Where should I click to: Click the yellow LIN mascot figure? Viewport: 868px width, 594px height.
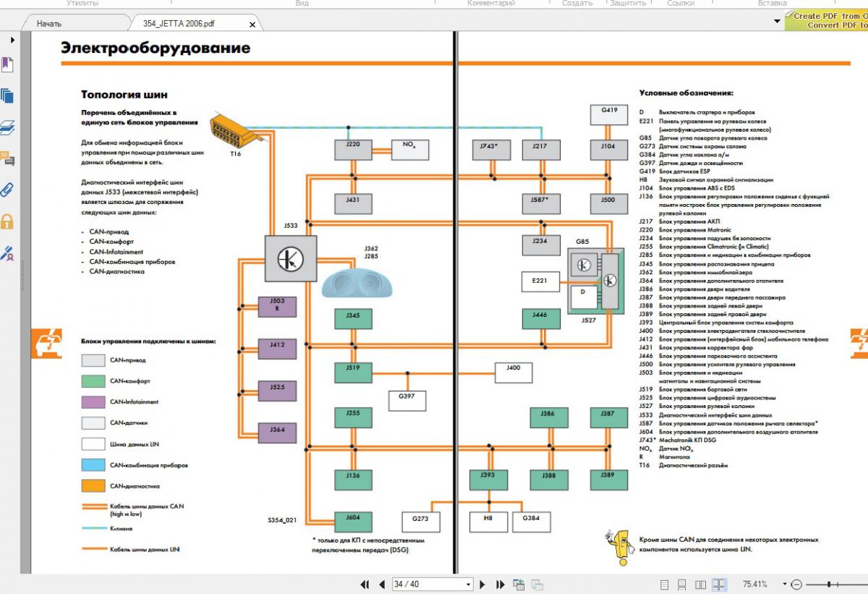click(x=620, y=548)
